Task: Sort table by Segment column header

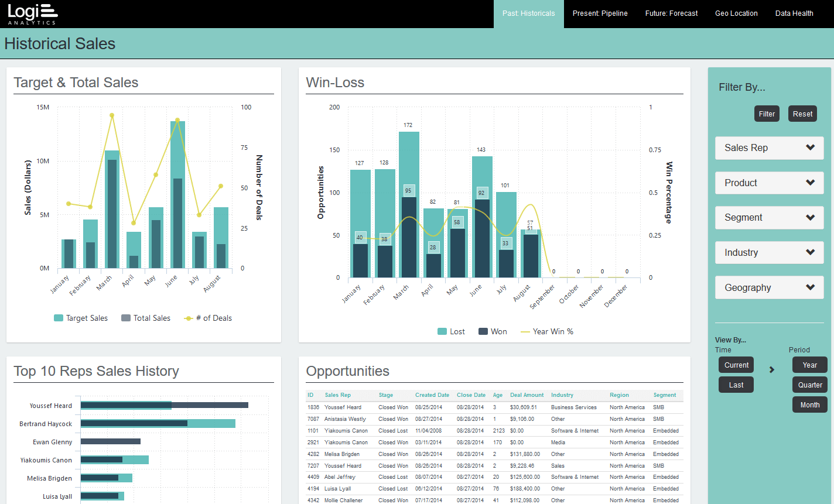Action: tap(665, 395)
